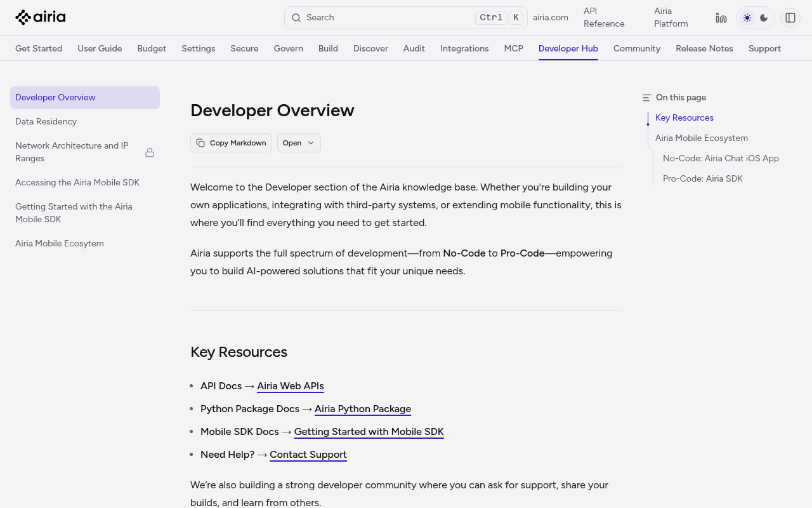Screen dimensions: 812x508
Task: Select the Secure tab
Action: (x=244, y=48)
